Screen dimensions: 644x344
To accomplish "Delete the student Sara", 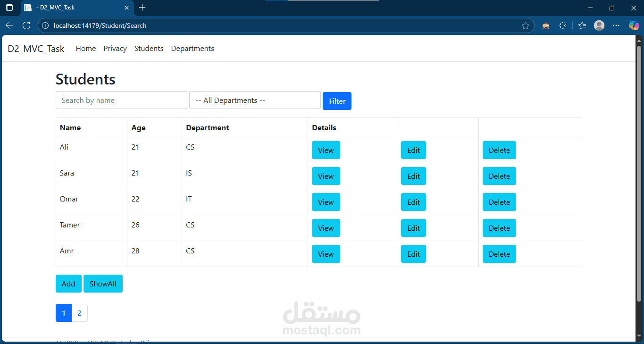I will tap(499, 176).
